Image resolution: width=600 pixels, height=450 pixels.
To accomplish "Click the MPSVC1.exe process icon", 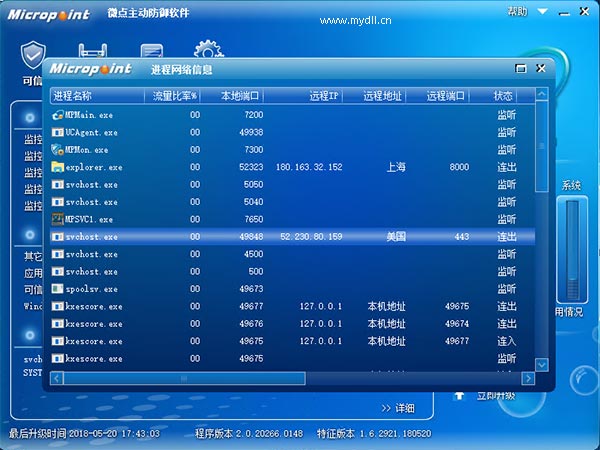I will [x=57, y=219].
